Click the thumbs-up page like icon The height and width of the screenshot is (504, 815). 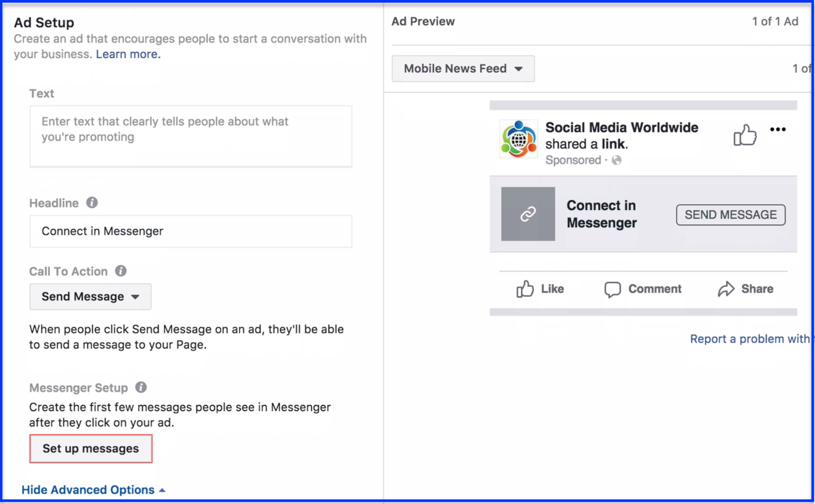(x=745, y=135)
